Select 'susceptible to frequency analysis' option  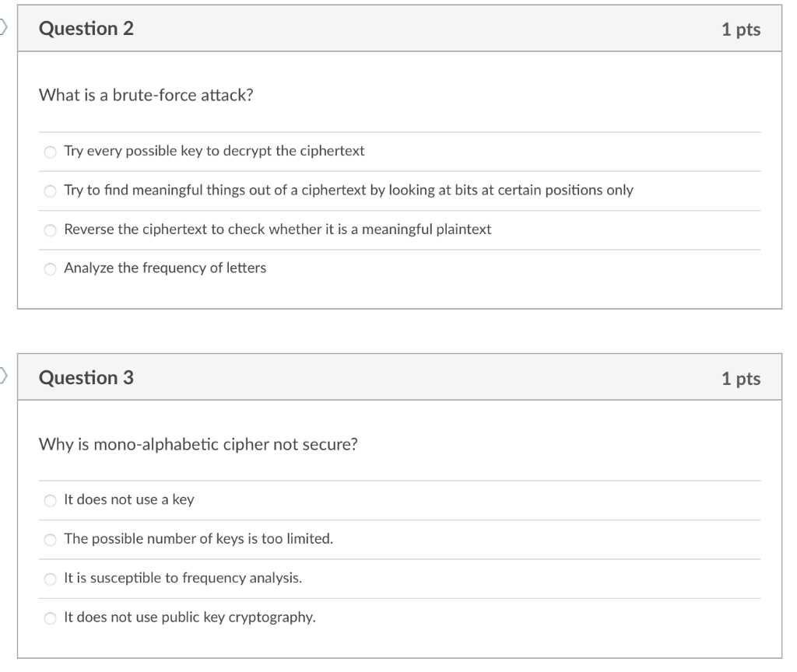pyautogui.click(x=50, y=579)
